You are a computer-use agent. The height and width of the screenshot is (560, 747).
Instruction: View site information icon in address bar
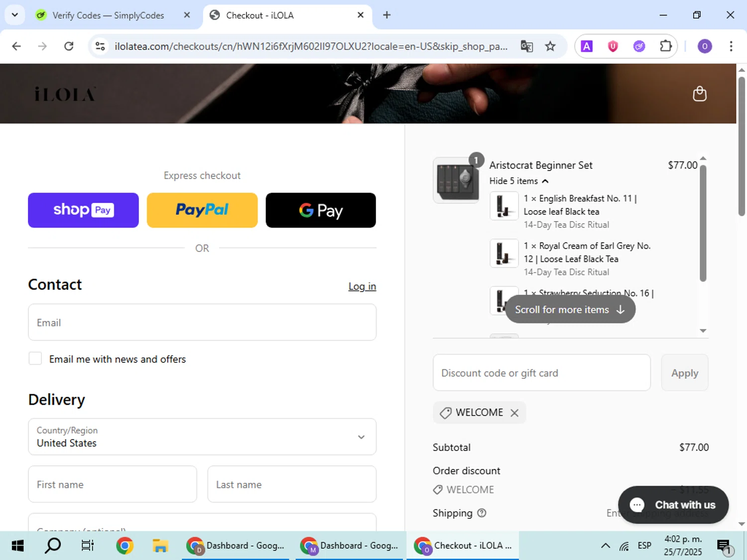(x=100, y=46)
